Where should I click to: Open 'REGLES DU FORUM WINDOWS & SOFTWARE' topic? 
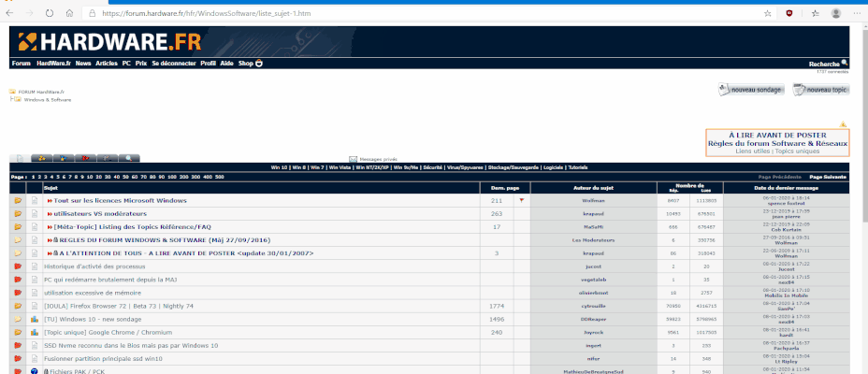pyautogui.click(x=165, y=240)
